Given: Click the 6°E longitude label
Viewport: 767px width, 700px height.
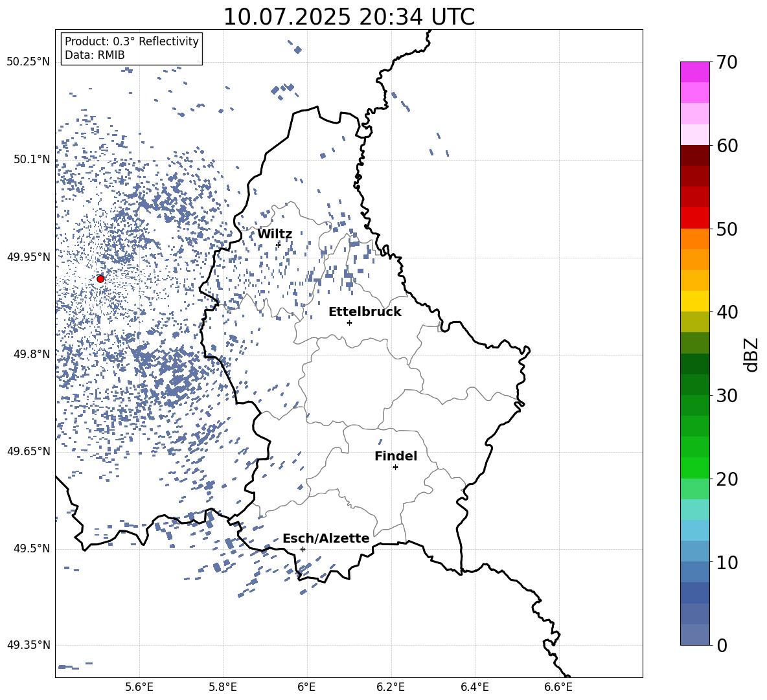Looking at the screenshot, I should coord(306,687).
